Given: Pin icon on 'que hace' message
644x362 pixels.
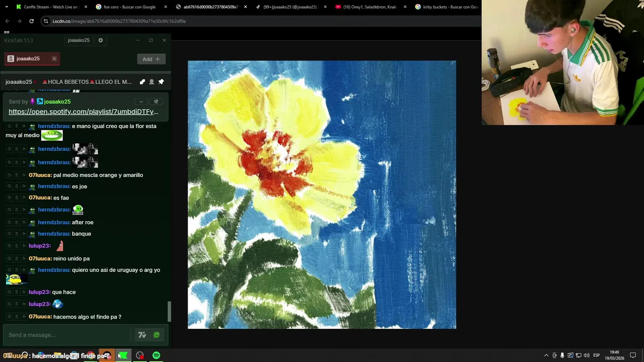Looking at the screenshot, I should (x=23, y=292).
